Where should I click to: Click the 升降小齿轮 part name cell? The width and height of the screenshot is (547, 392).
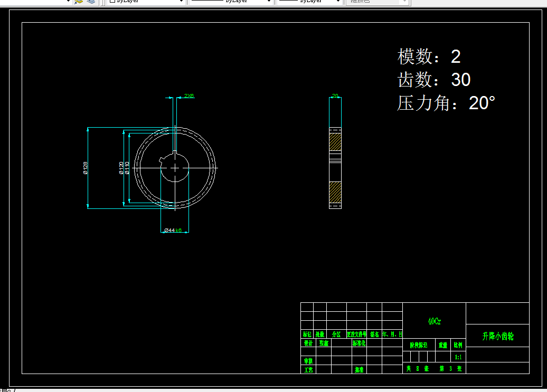(x=498, y=336)
